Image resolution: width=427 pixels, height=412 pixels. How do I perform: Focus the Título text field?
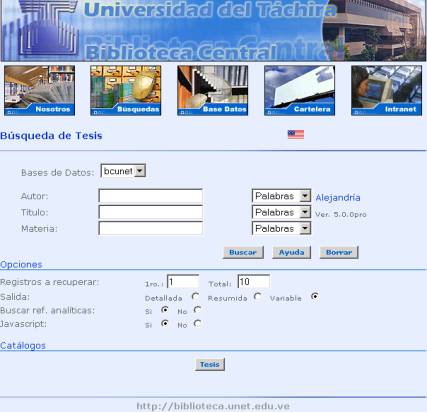(150, 212)
